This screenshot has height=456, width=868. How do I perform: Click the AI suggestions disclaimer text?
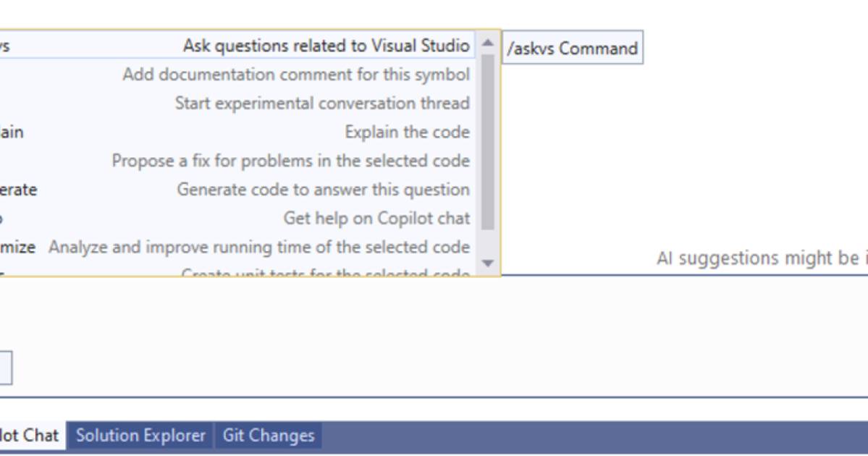[x=760, y=258]
